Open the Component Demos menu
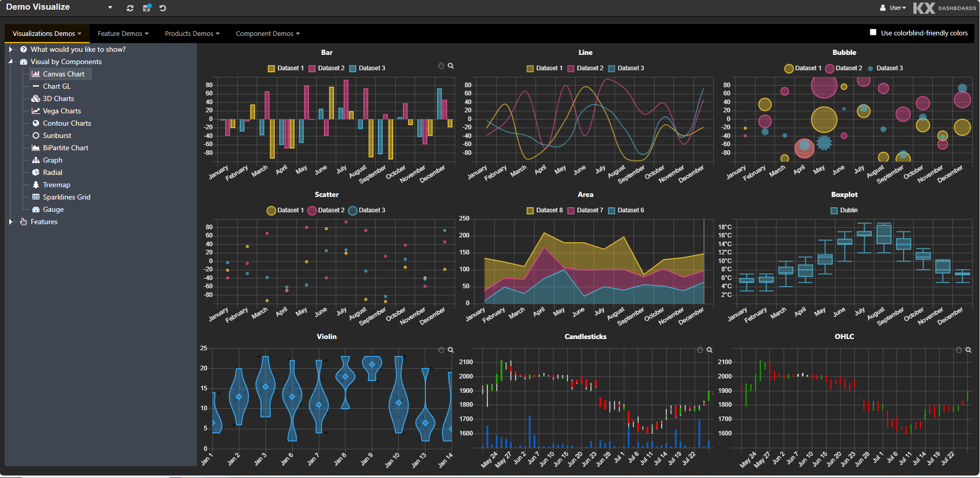This screenshot has height=478, width=980. [268, 34]
